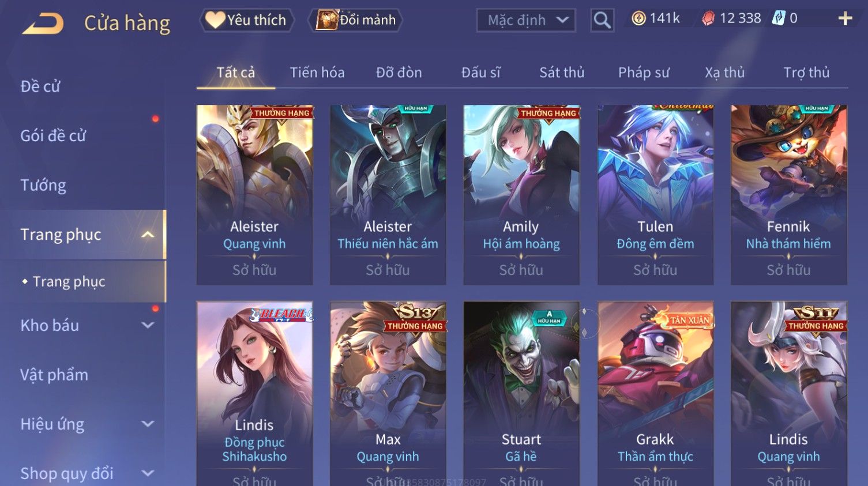
Task: Expand the Kho báu sidebar section
Action: tap(148, 325)
